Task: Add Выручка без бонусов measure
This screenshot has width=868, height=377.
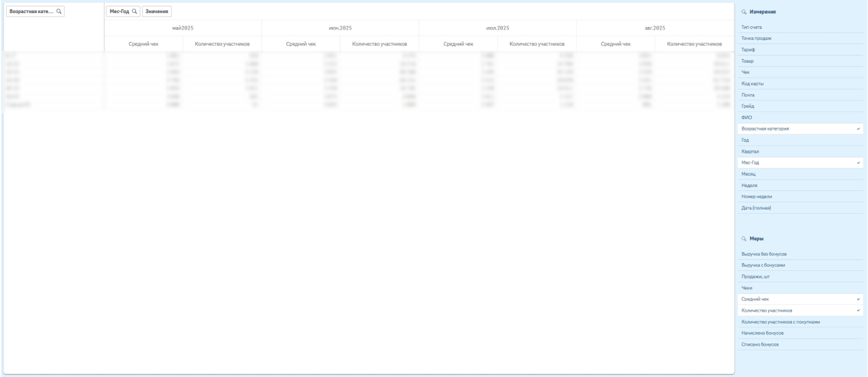Action: coord(764,254)
